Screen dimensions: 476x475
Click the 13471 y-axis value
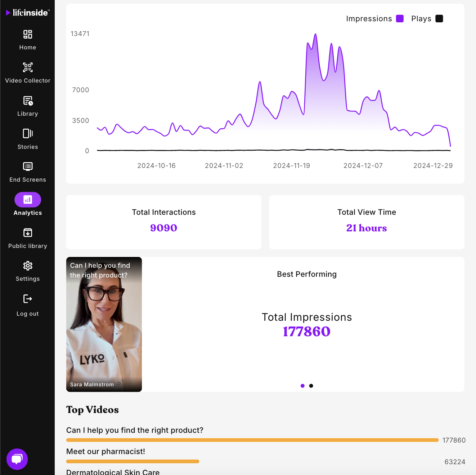[x=80, y=34]
